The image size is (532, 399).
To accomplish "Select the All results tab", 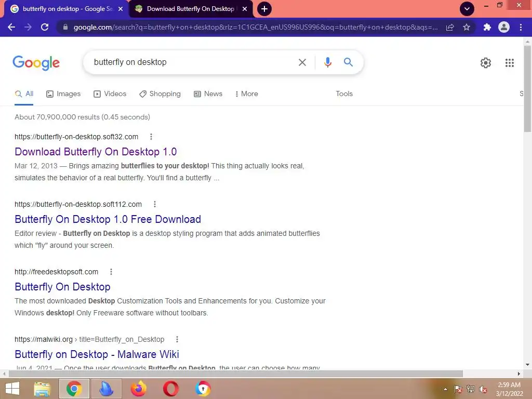I will (24, 94).
